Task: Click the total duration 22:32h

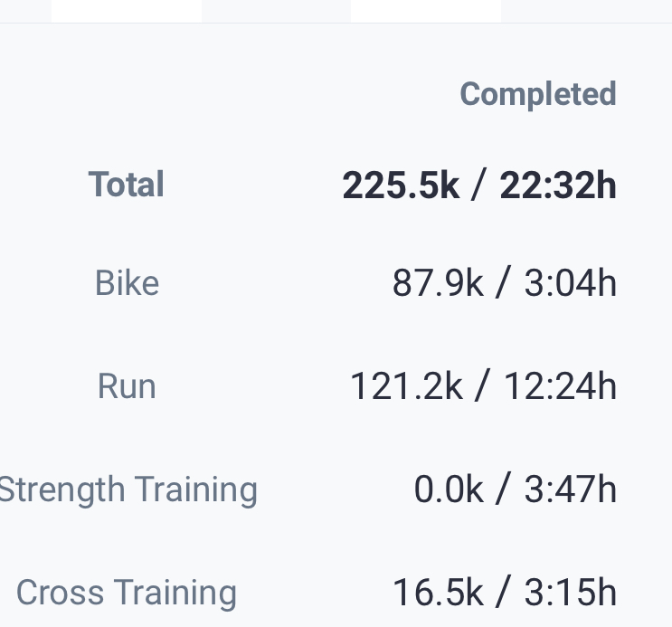Action: point(558,185)
